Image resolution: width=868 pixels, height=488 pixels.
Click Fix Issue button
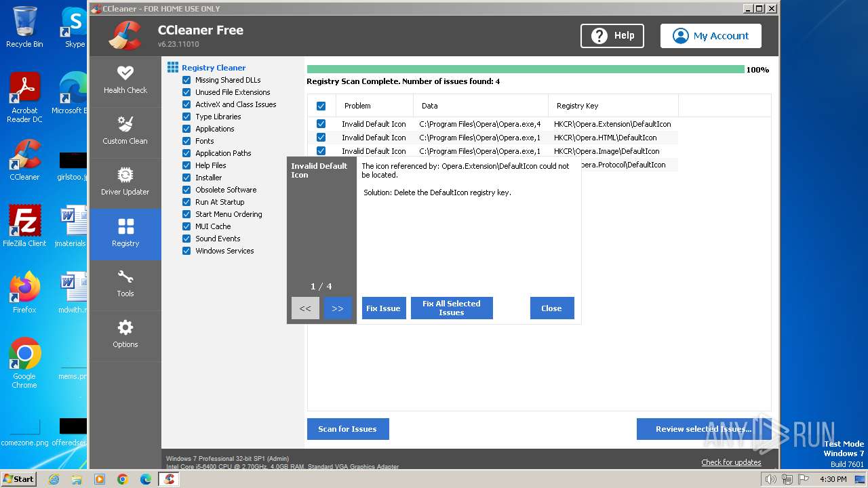tap(384, 308)
